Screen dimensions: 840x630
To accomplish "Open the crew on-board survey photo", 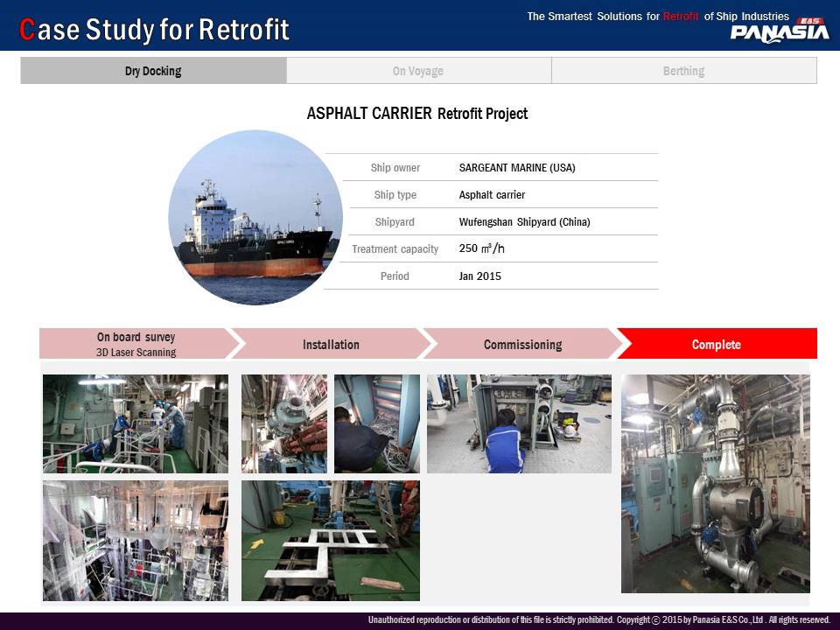I will click(x=136, y=423).
